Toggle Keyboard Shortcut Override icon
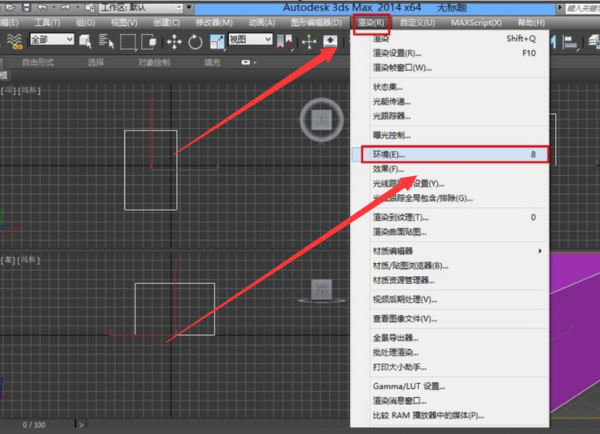This screenshot has width=600, height=434. (330, 41)
